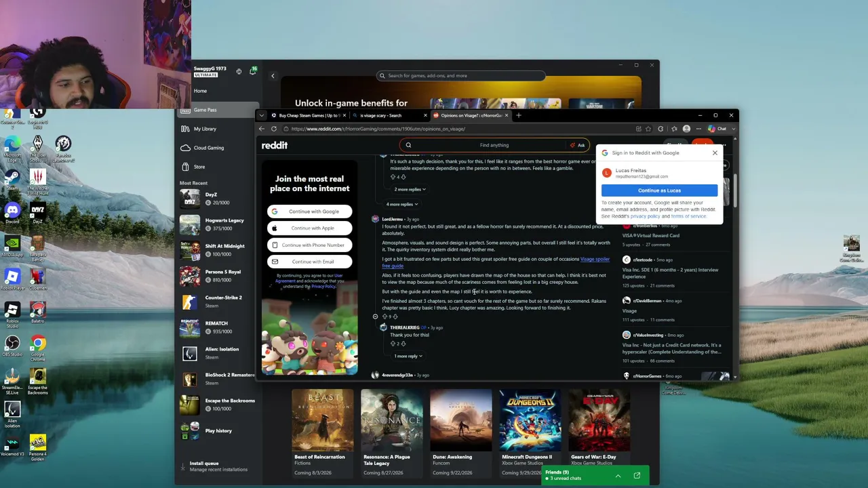Open the Xbox Install queue
868x488 pixels.
tap(218, 466)
